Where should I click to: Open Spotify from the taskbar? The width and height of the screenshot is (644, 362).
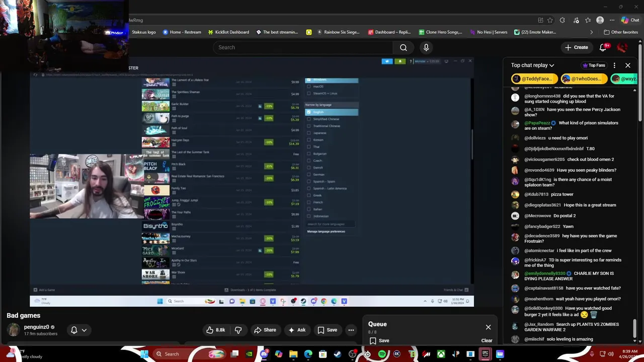pyautogui.click(x=382, y=354)
